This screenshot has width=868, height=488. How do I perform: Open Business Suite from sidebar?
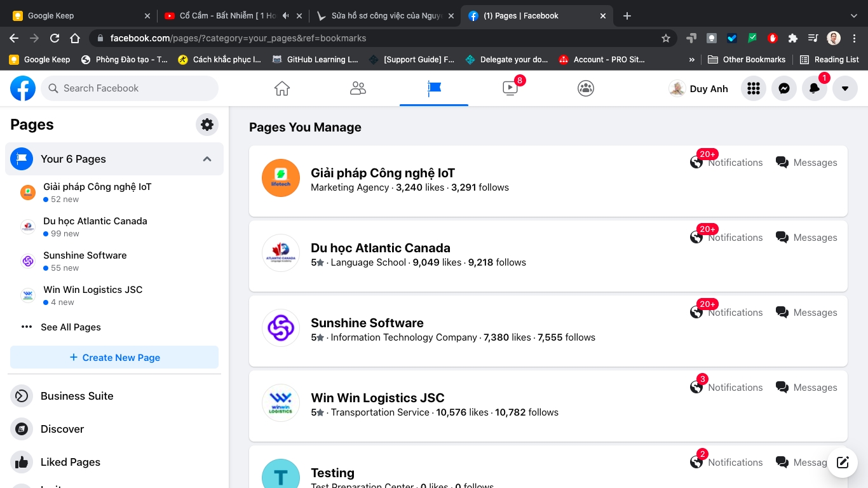(x=114, y=396)
